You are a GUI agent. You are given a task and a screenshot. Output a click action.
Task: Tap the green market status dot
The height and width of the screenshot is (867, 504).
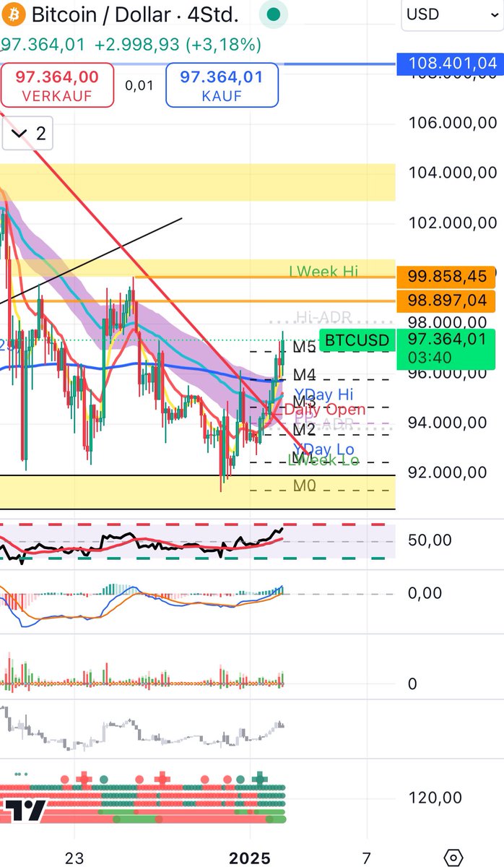point(273,14)
